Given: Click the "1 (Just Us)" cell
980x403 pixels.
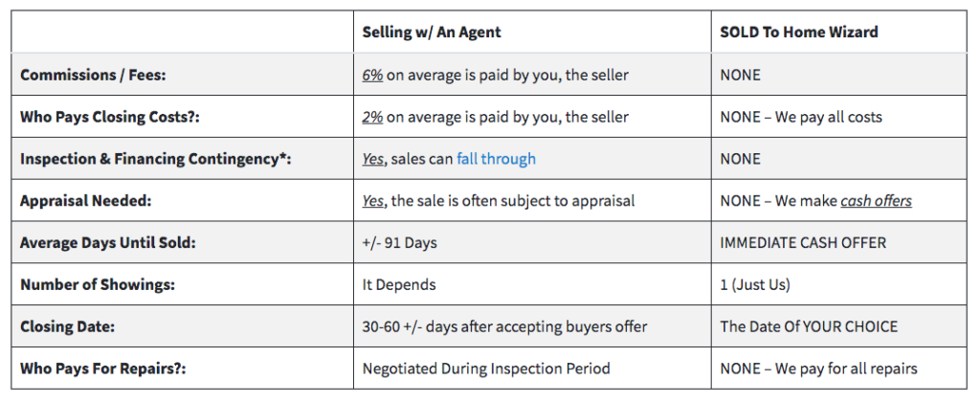Looking at the screenshot, I should (x=755, y=285).
